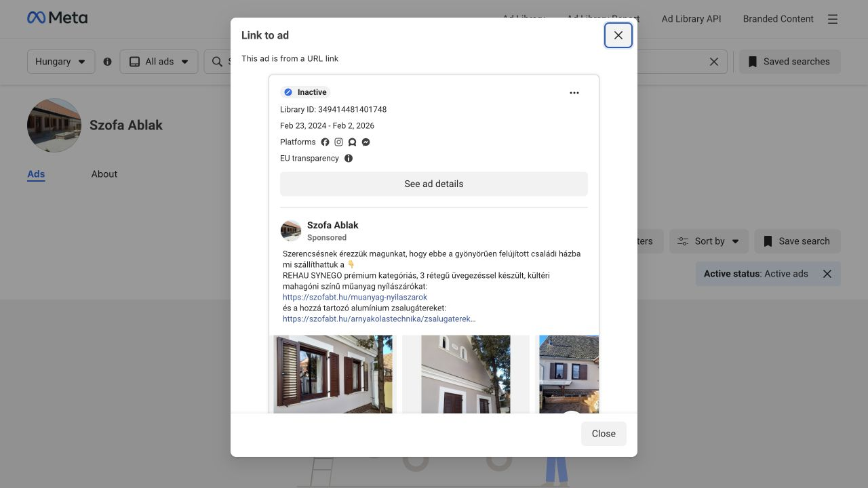868x488 pixels.
Task: Open Saved searches
Action: point(789,62)
